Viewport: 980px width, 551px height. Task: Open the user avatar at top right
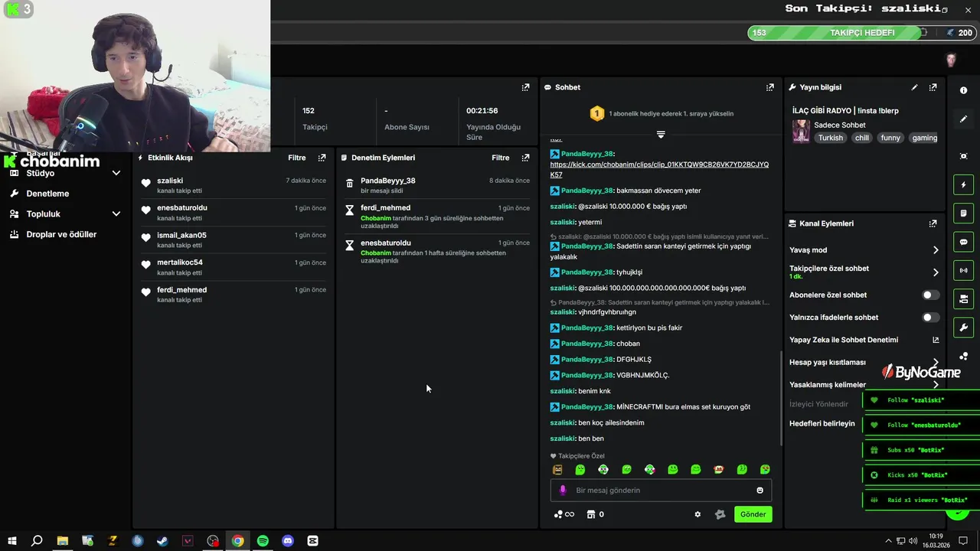[951, 60]
